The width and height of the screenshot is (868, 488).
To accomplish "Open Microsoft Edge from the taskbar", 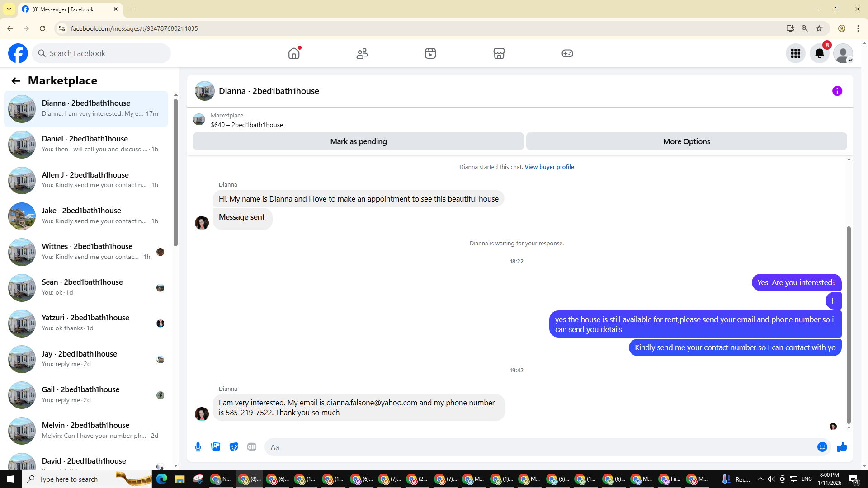I will coord(161,479).
